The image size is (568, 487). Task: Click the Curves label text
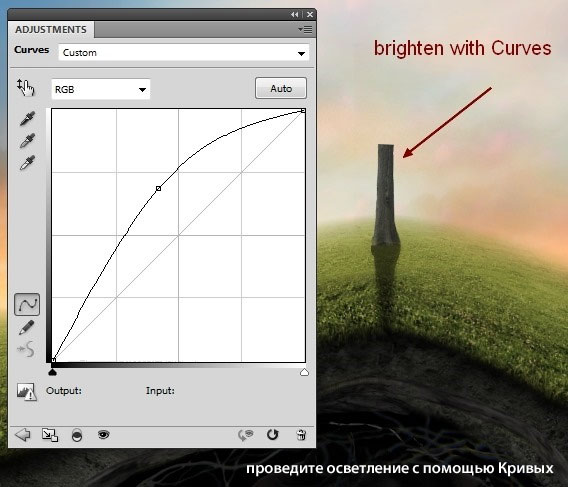[x=32, y=50]
